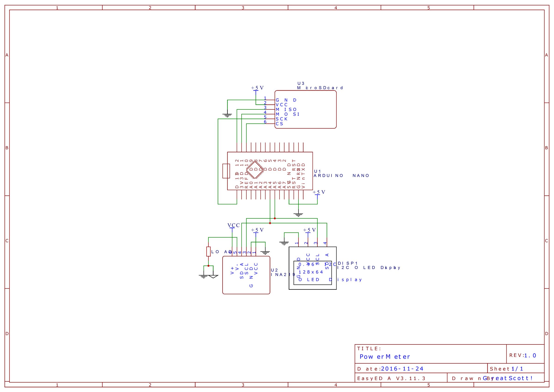Select the MISO pin label on MicroSD card
Image resolution: width=554 pixels, height=392 pixels.
click(x=286, y=110)
